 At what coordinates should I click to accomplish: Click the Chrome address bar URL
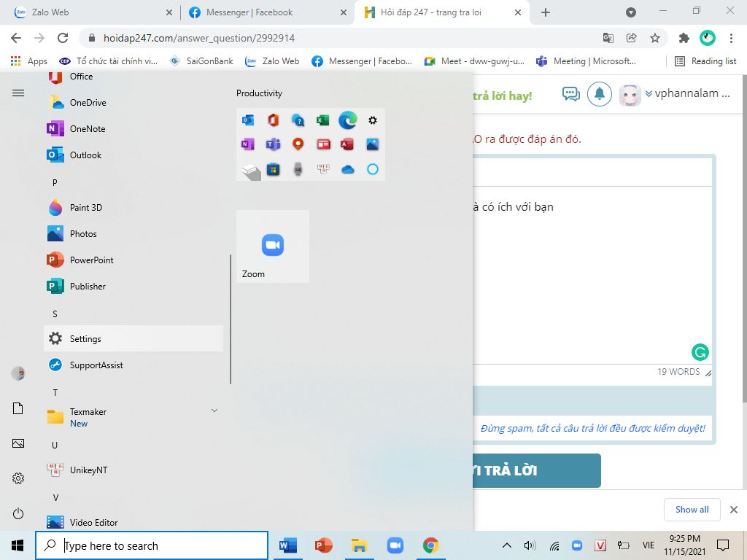199,38
